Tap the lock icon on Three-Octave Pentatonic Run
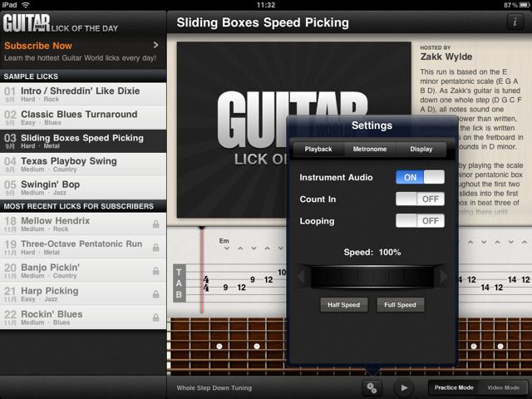This screenshot has height=399, width=532. tap(155, 248)
